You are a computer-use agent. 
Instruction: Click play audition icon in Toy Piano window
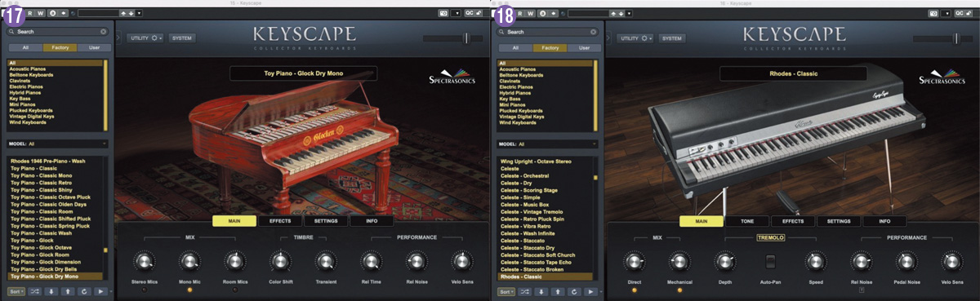coord(101,290)
